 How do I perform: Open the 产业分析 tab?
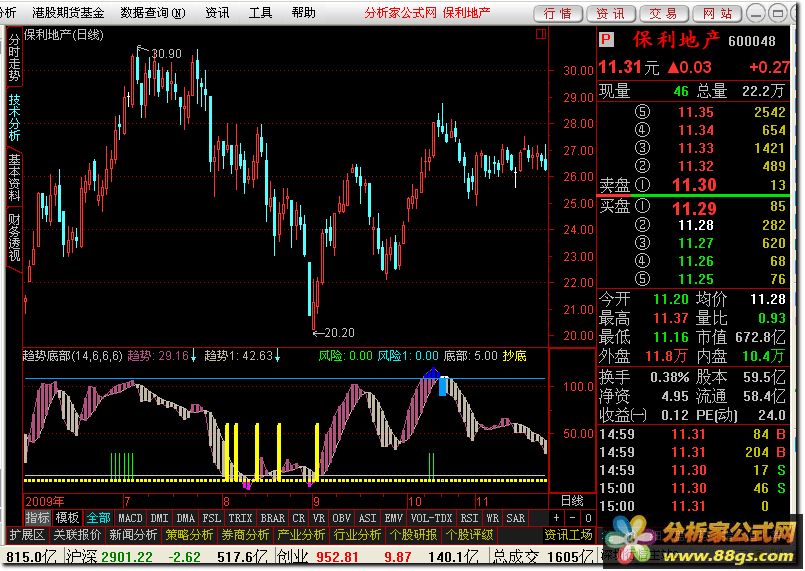(x=301, y=535)
